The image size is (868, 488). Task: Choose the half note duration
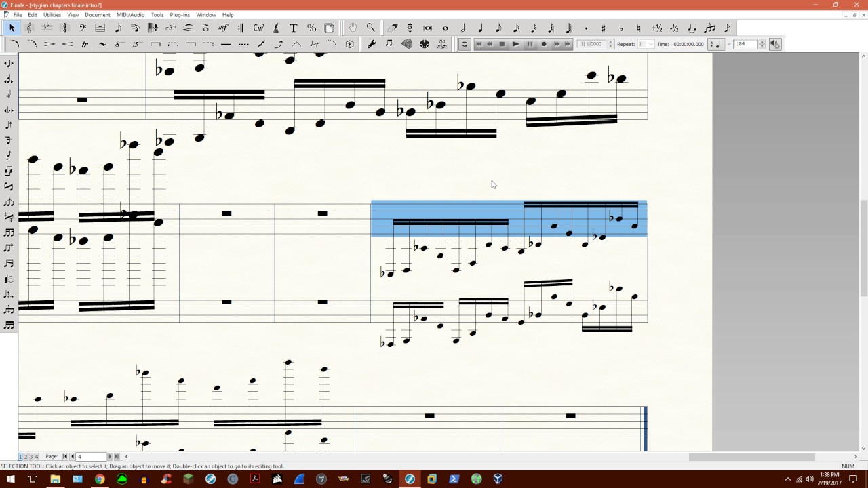[463, 28]
